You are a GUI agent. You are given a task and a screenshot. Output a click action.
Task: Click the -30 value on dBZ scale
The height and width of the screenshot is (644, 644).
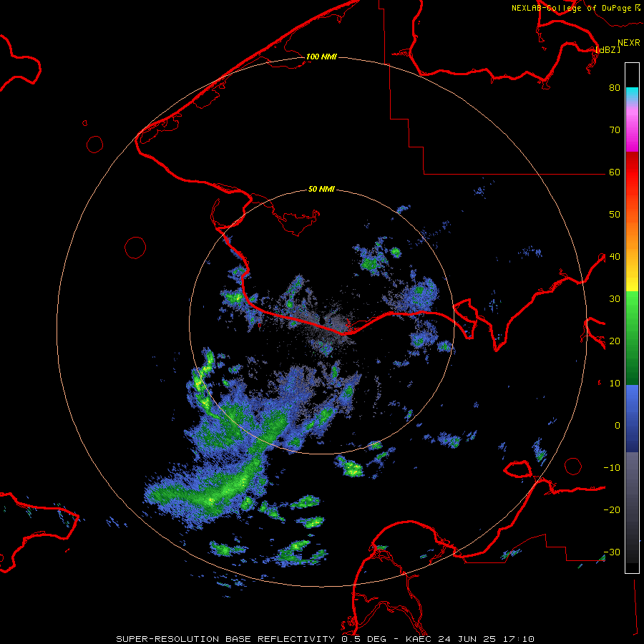pyautogui.click(x=612, y=552)
